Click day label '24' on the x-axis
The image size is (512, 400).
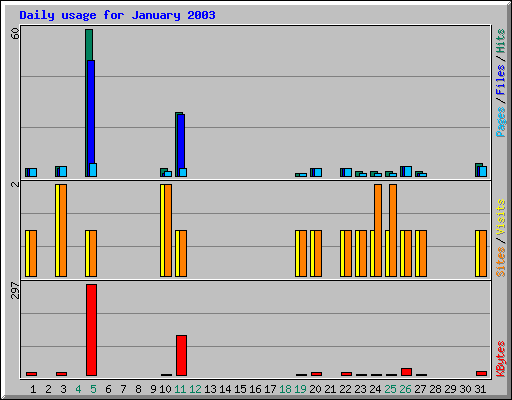point(375,389)
